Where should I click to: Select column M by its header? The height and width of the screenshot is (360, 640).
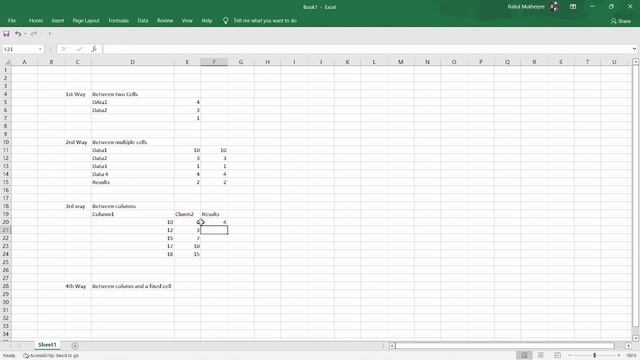400,62
